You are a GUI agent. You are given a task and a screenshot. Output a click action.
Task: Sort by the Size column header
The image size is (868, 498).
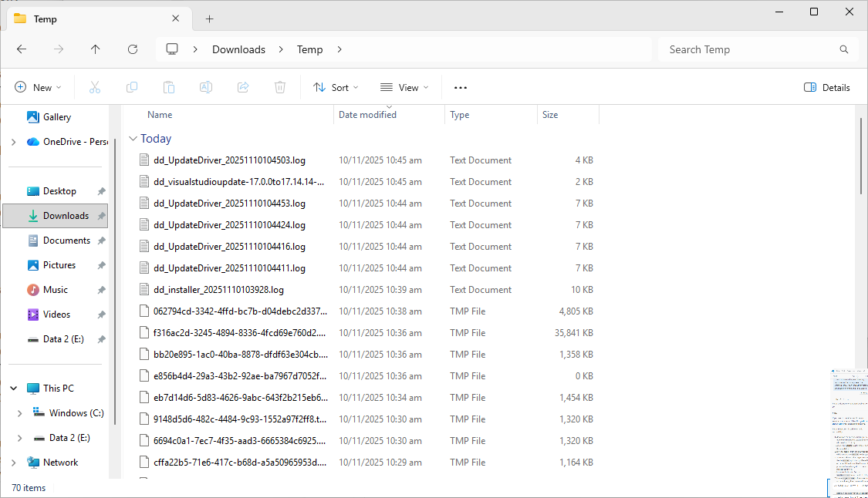pos(549,115)
